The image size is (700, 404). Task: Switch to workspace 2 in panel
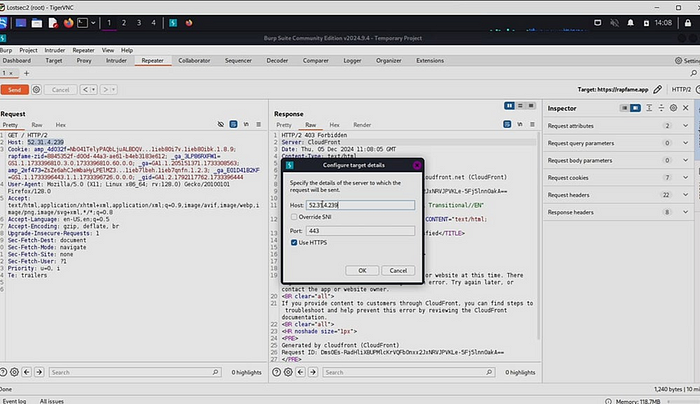(124, 23)
